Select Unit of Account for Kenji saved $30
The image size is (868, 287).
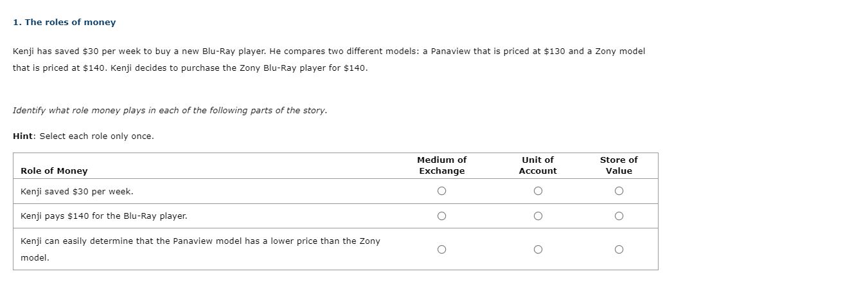(538, 191)
